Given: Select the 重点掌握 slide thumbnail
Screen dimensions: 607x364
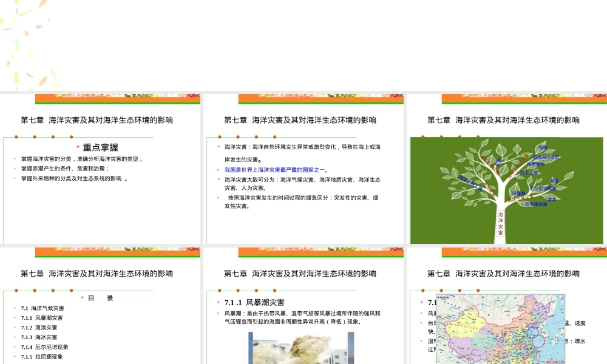Looking at the screenshot, I should tap(100, 169).
